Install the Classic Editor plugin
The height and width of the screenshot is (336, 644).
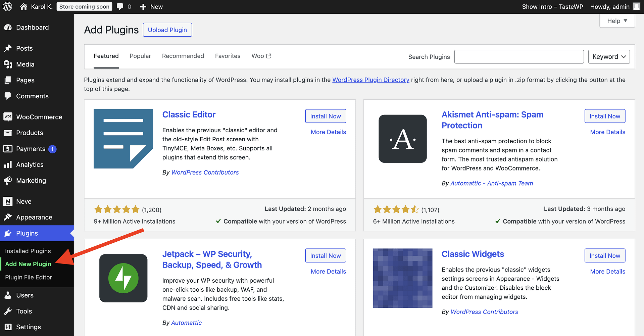click(326, 116)
